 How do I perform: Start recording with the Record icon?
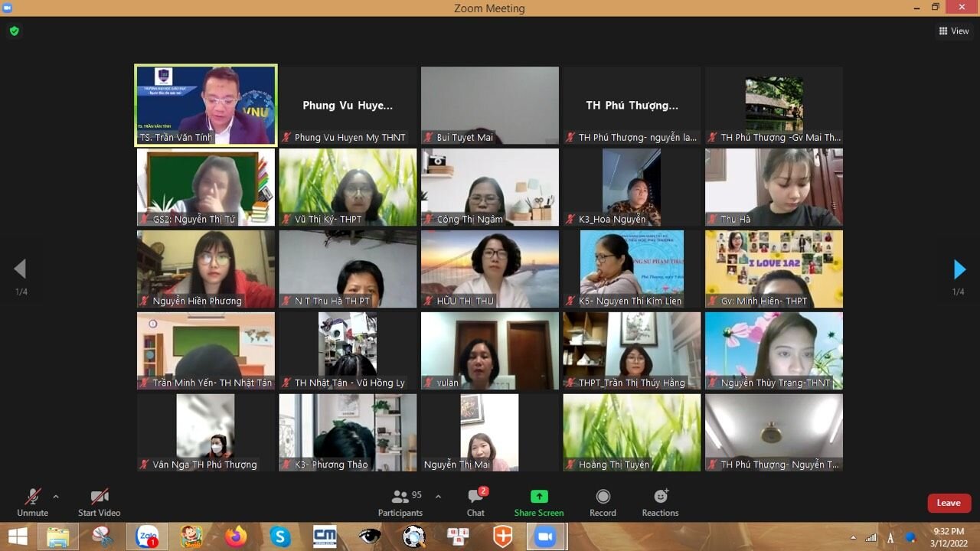[603, 503]
